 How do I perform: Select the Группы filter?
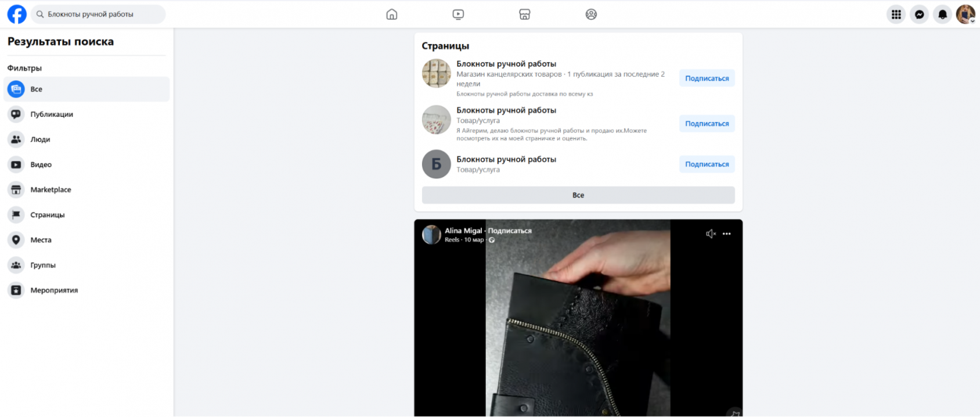(87, 265)
